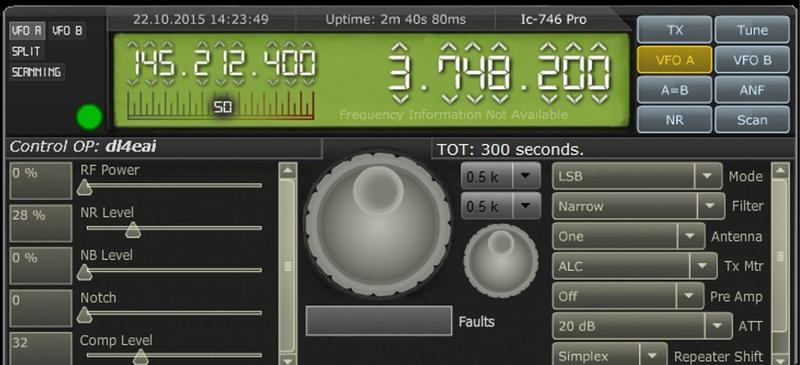Open the Pre Amp dropdown showing Off

(628, 297)
